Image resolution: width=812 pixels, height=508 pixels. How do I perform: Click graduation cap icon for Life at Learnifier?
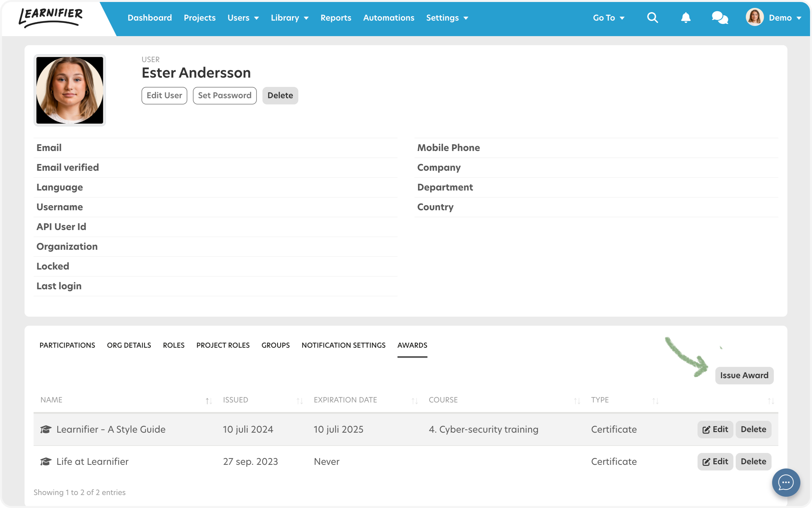[46, 461]
